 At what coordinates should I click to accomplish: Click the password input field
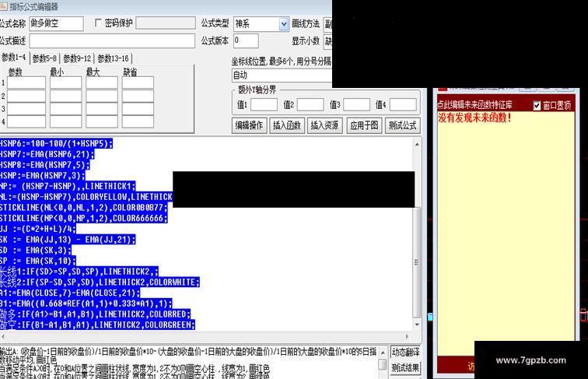166,23
